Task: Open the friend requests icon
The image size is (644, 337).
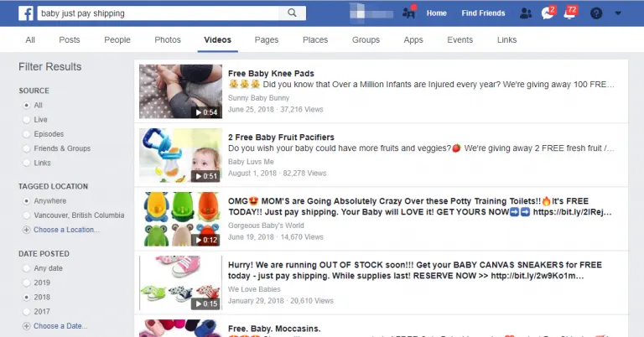Action: (x=526, y=13)
